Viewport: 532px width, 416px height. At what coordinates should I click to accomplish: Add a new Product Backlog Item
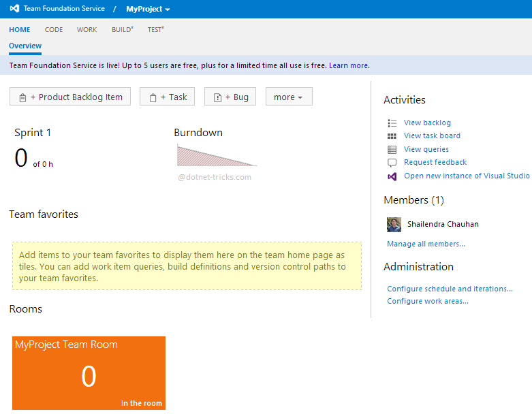(70, 97)
